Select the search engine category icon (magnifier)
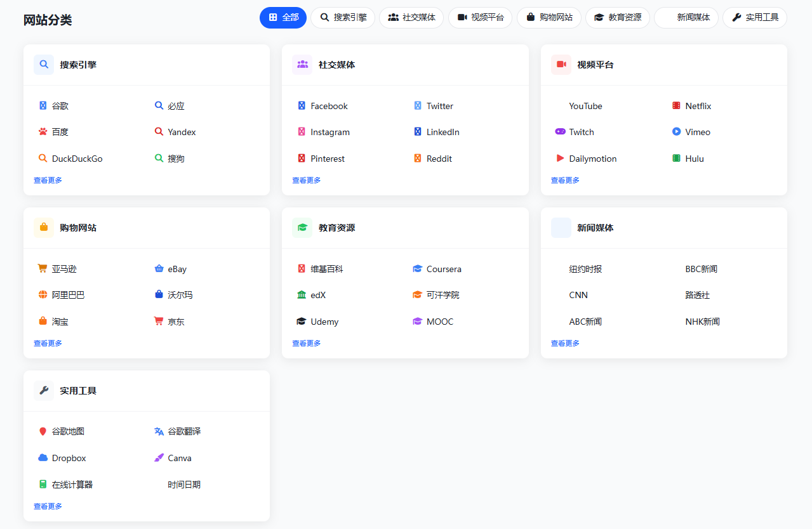The image size is (812, 529). click(43, 64)
